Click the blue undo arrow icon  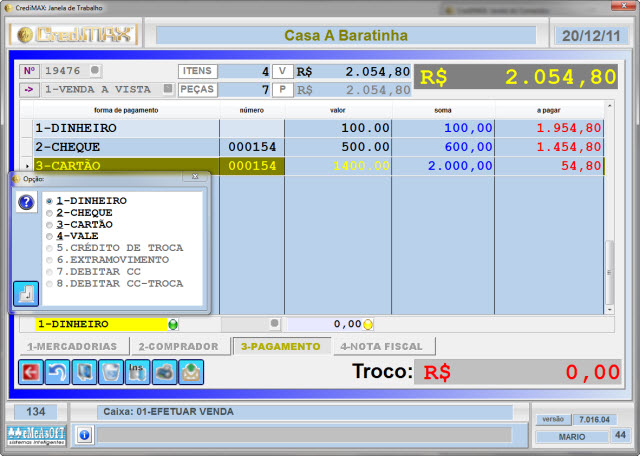coord(59,372)
